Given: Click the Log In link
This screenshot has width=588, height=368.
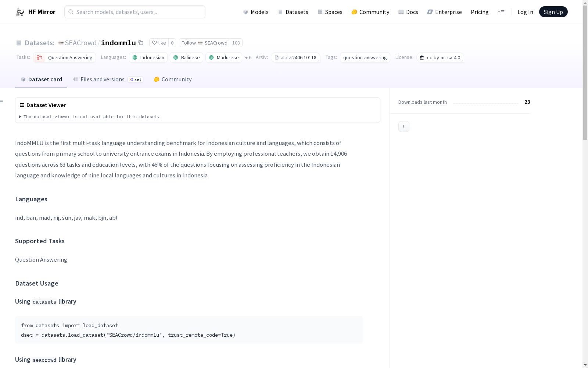Looking at the screenshot, I should tap(525, 12).
